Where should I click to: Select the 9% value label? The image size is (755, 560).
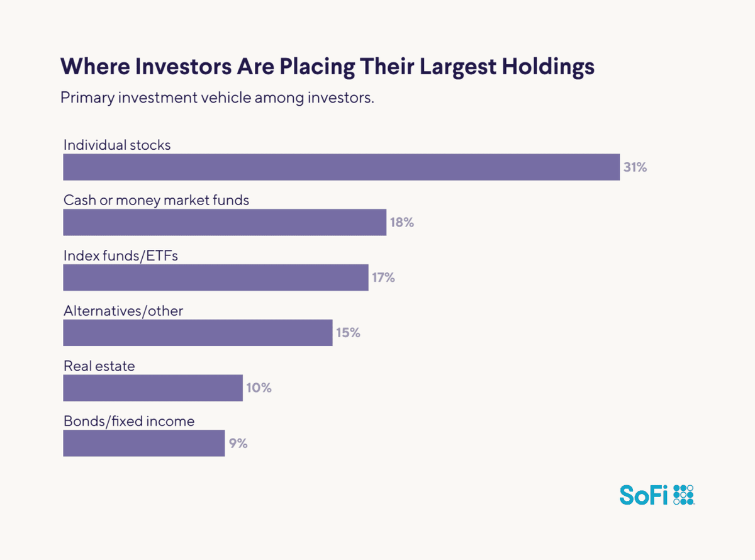[x=238, y=443]
